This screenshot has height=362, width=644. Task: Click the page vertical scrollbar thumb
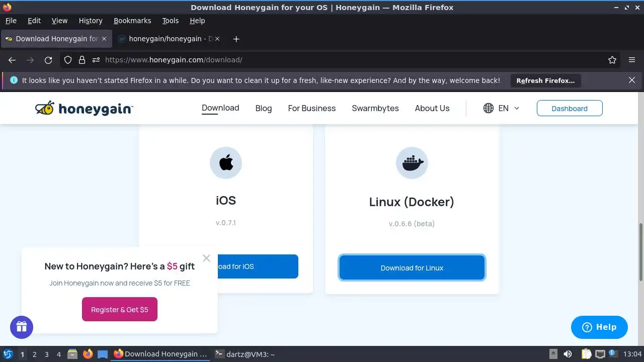coord(640,251)
